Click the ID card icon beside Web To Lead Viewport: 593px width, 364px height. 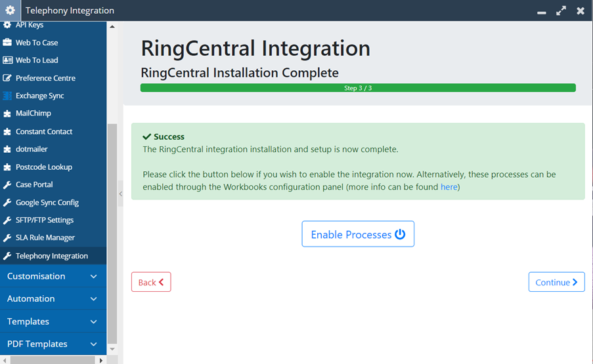click(7, 60)
